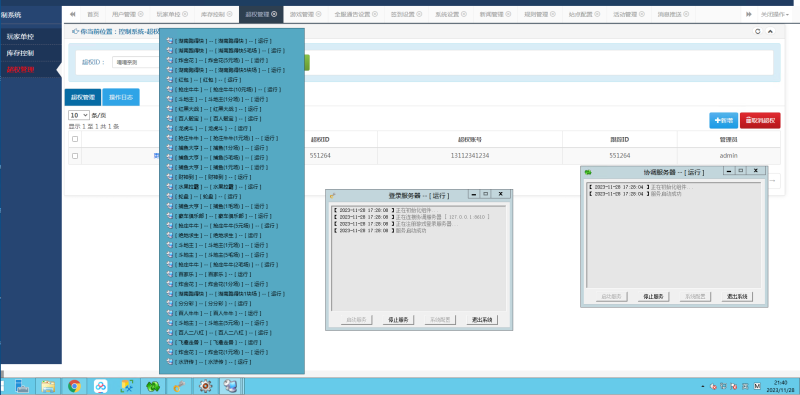Click into the 超权ID input field
The width and height of the screenshot is (800, 395).
(x=136, y=63)
